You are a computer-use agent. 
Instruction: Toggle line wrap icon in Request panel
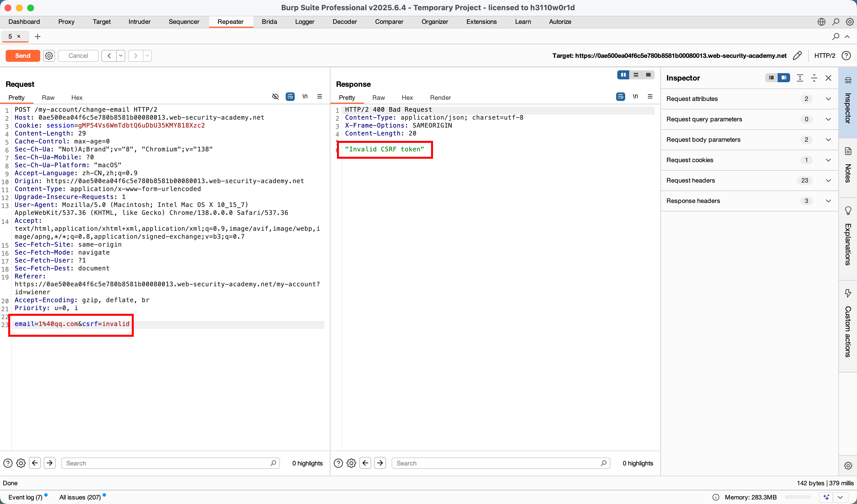(290, 97)
